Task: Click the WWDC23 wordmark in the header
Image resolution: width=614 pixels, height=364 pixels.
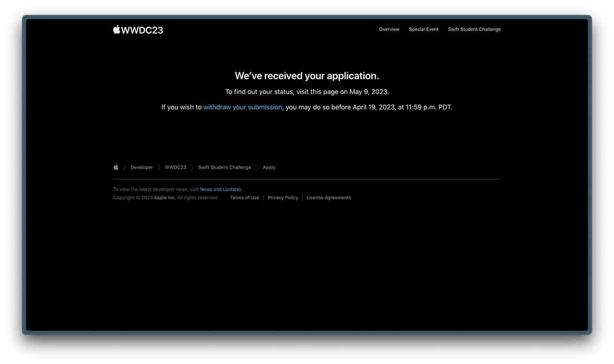Action: click(142, 30)
